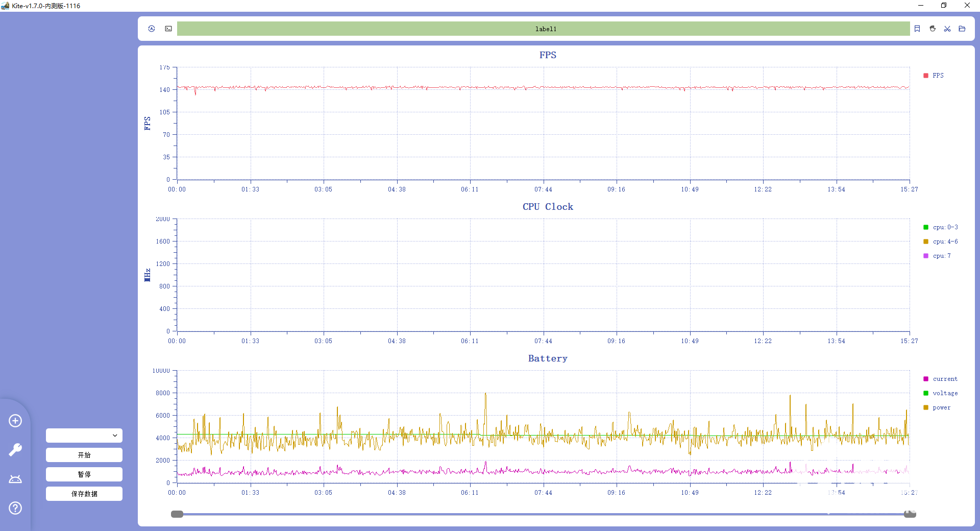
Task: Open the folder icon in top toolbar
Action: point(962,29)
